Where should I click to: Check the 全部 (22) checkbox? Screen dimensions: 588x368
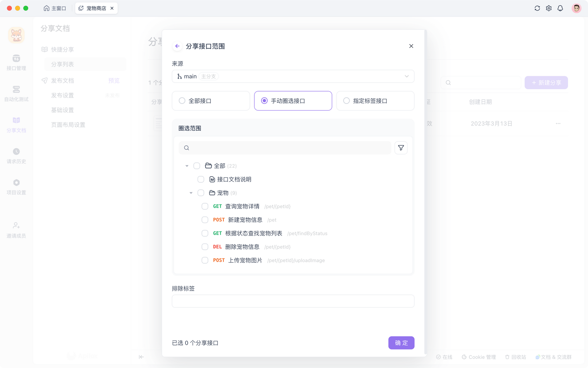point(197,166)
